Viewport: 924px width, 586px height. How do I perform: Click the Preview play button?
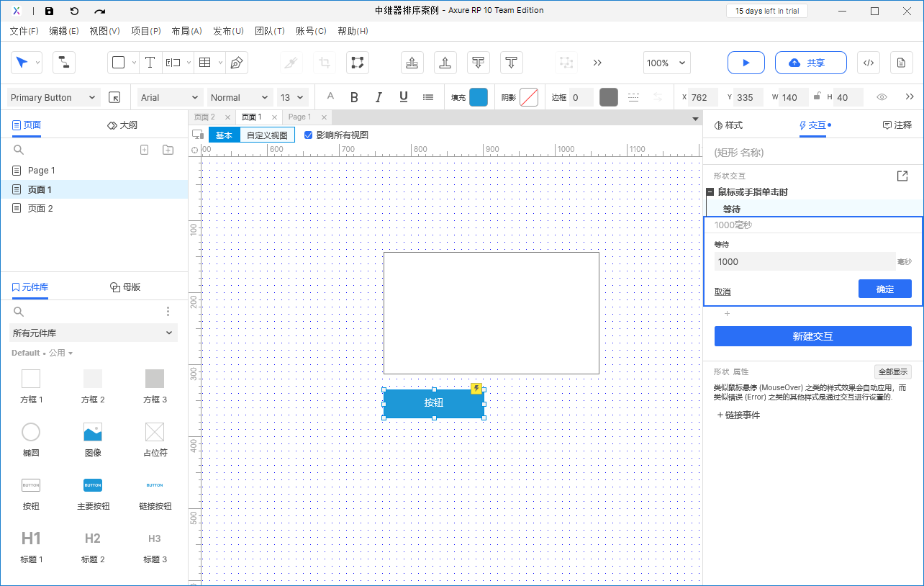[746, 63]
